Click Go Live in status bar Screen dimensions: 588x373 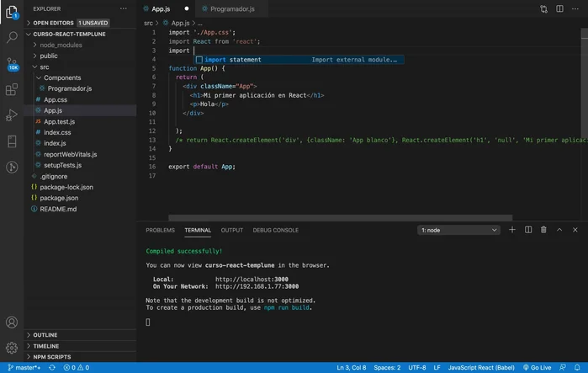537,367
